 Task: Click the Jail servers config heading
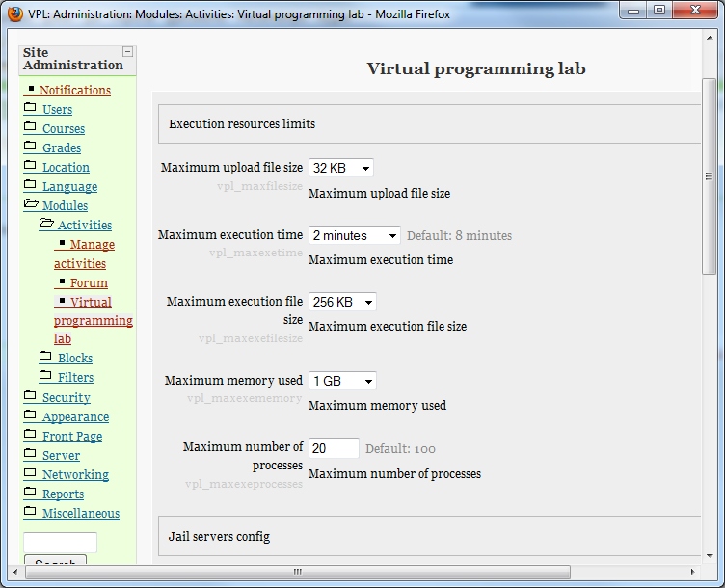(219, 536)
